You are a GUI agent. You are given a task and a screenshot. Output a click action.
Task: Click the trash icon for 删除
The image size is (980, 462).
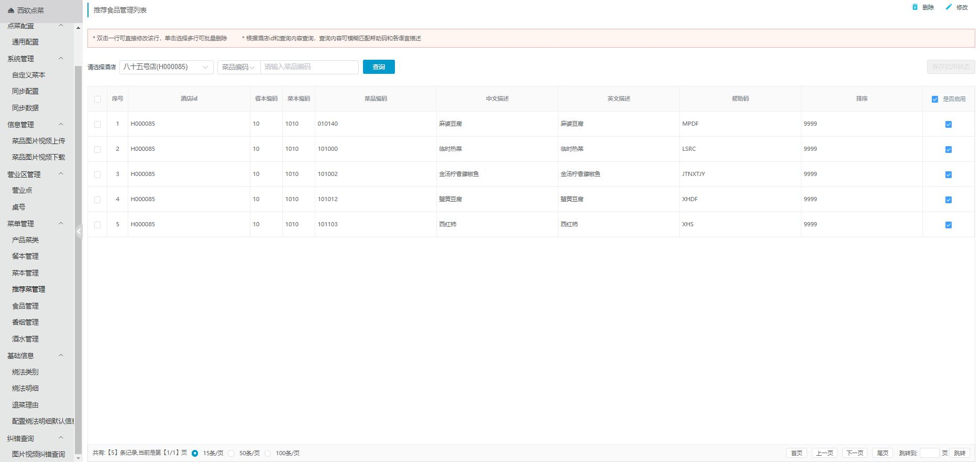click(x=915, y=7)
